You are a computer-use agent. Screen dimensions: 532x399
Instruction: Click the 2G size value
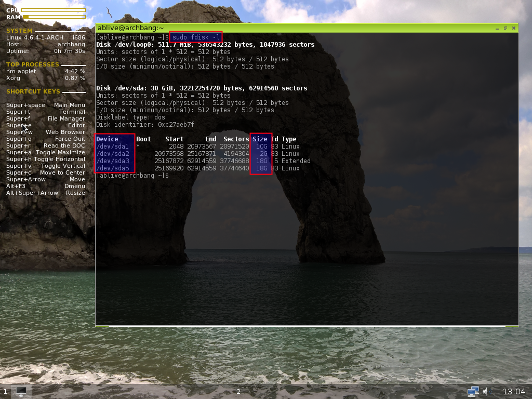click(x=263, y=154)
